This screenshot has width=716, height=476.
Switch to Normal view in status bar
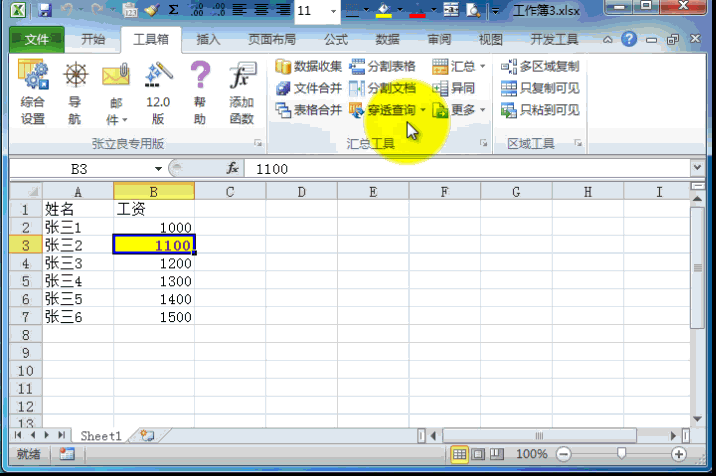(459, 454)
